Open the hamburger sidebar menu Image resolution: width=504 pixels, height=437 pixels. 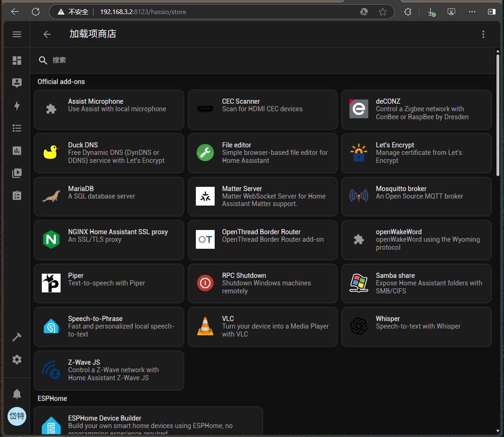point(17,34)
